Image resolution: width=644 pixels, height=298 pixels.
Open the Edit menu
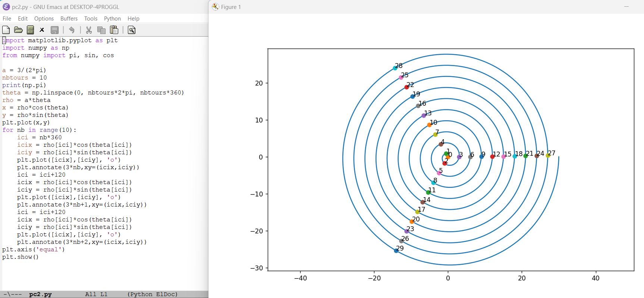(x=23, y=19)
